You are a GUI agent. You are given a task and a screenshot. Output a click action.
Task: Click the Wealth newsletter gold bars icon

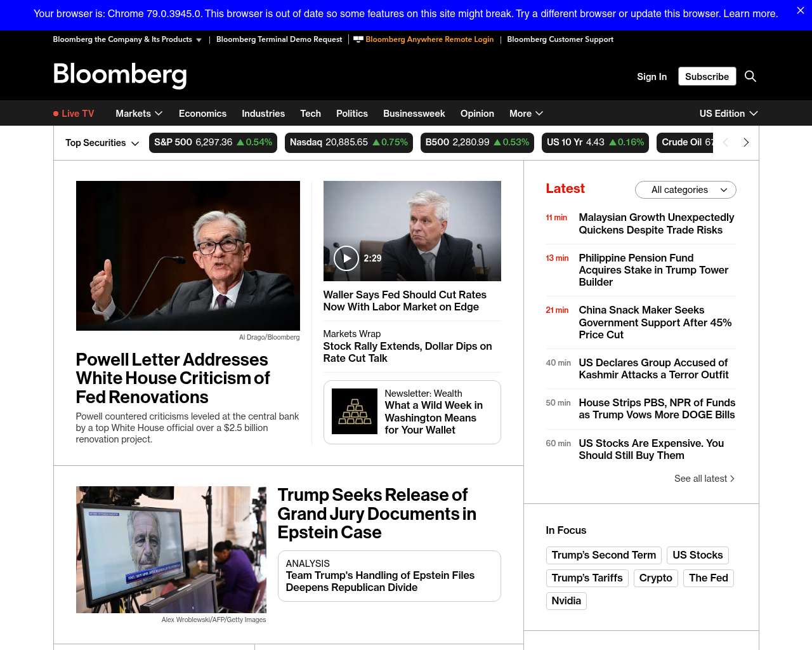tap(355, 411)
